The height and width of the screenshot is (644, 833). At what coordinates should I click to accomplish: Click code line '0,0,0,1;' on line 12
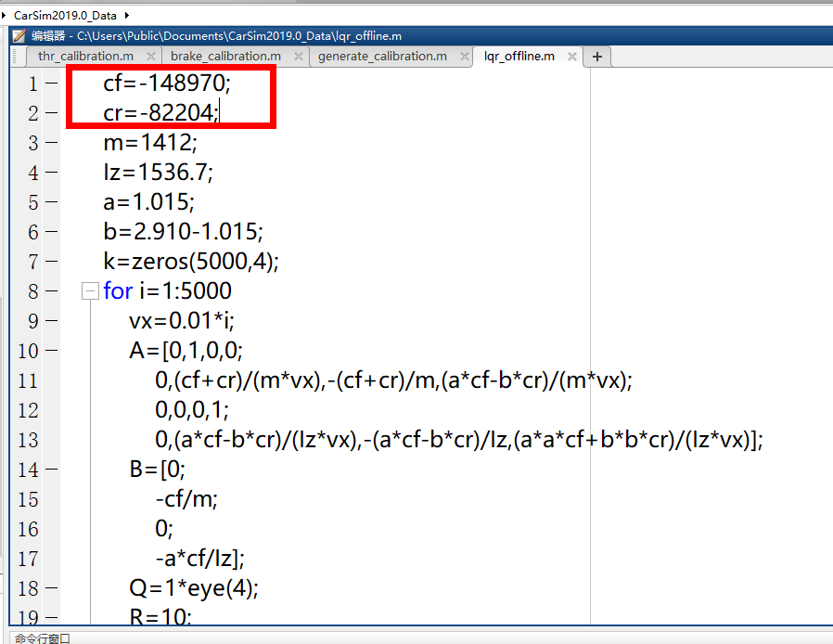[192, 410]
